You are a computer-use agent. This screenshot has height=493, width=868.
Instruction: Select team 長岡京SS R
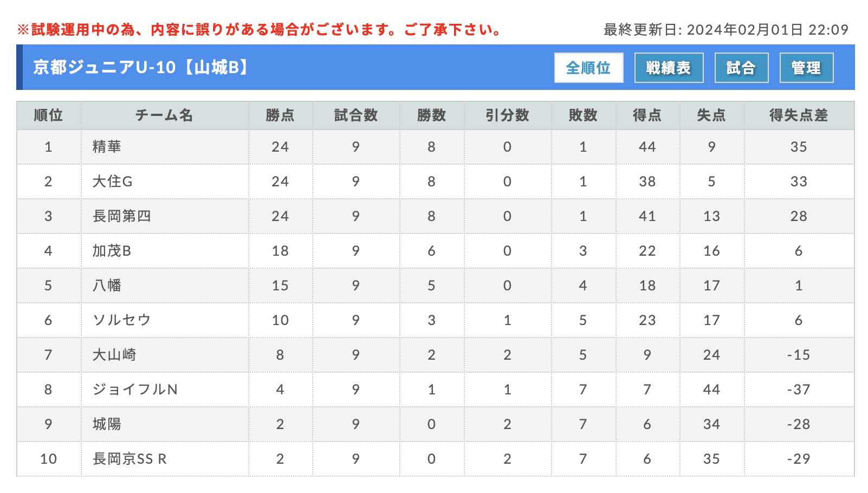[129, 459]
